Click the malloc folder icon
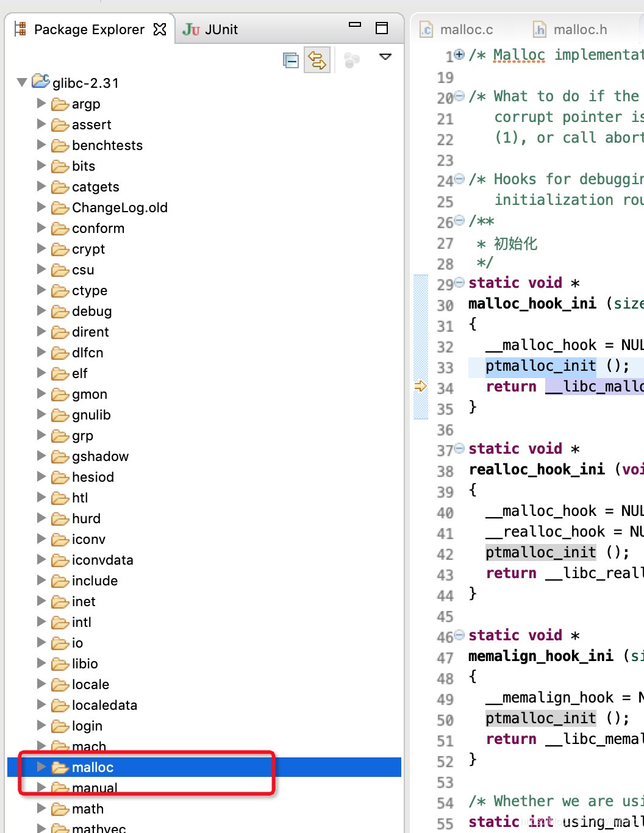The image size is (644, 833). coord(60,768)
